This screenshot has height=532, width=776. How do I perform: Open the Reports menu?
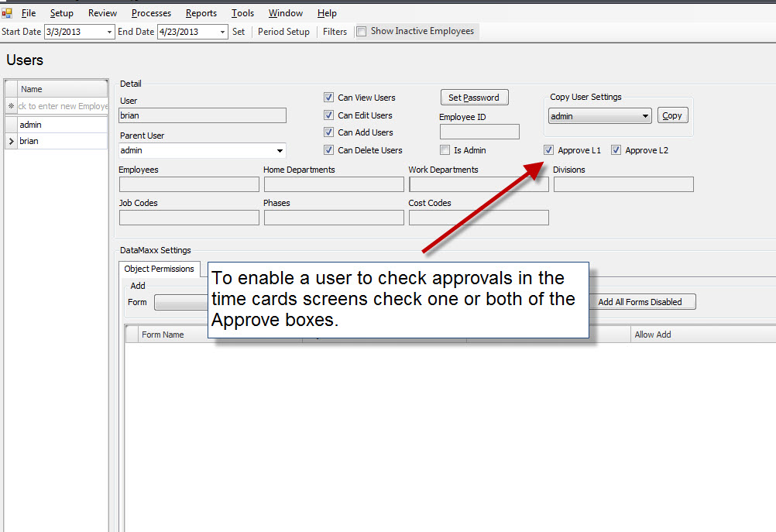[201, 13]
